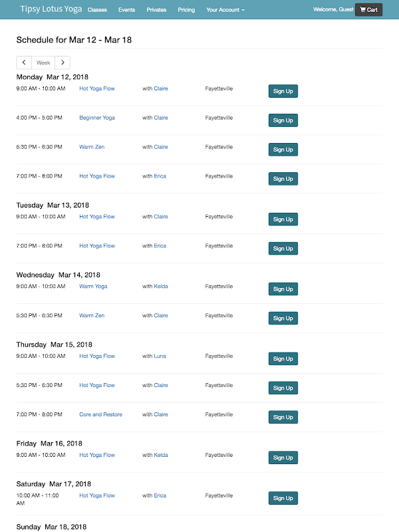This screenshot has width=399, height=532.
Task: Click the Tipsy Lotus Yoga logo
Action: (51, 9)
